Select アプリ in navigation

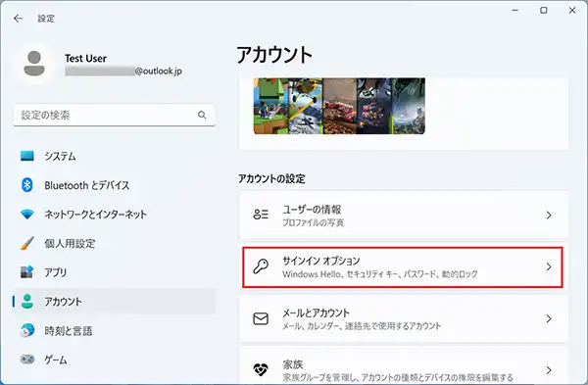click(115, 272)
